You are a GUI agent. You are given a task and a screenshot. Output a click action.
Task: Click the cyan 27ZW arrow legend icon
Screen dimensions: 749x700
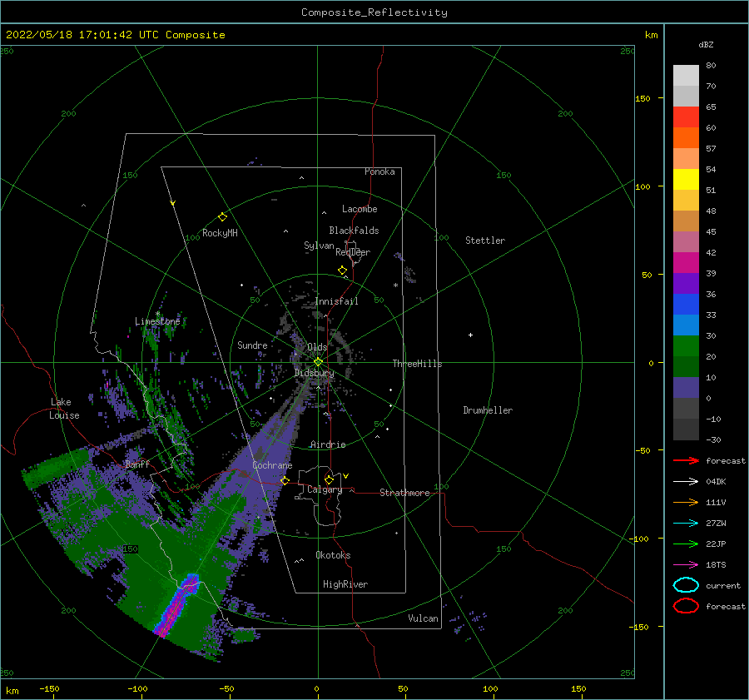point(686,524)
